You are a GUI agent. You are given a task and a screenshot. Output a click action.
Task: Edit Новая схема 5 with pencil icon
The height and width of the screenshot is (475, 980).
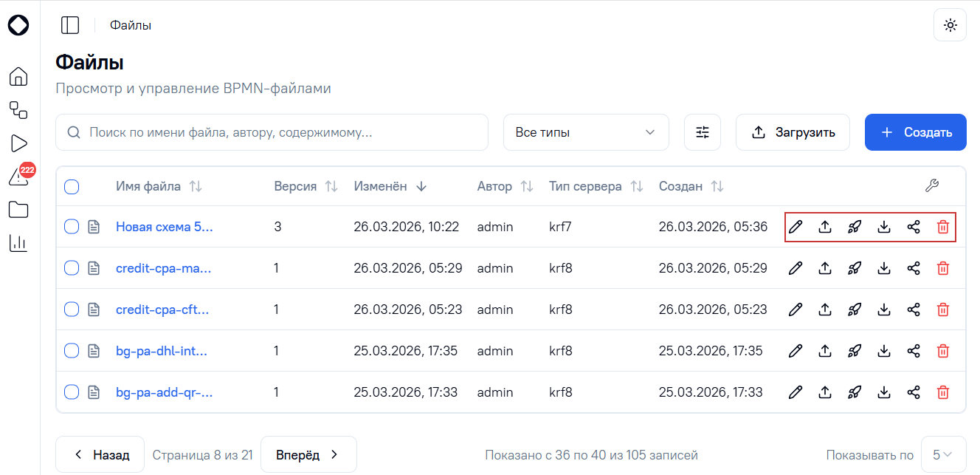[x=796, y=227]
